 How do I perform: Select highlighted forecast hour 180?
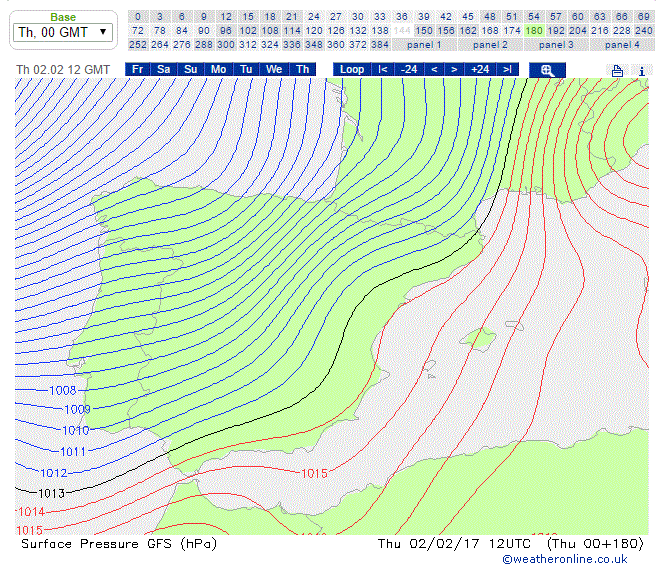coord(534,31)
